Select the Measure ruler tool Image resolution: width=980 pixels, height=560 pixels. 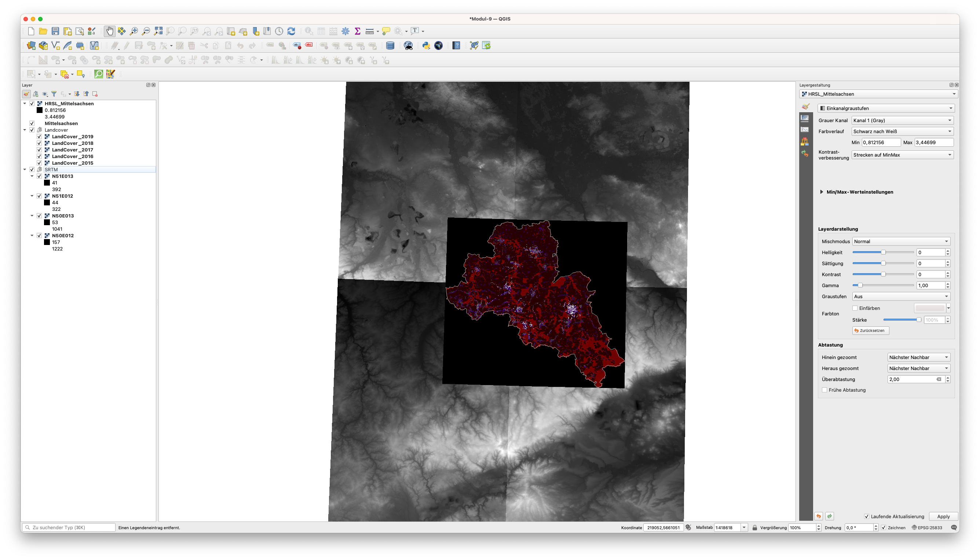point(370,31)
